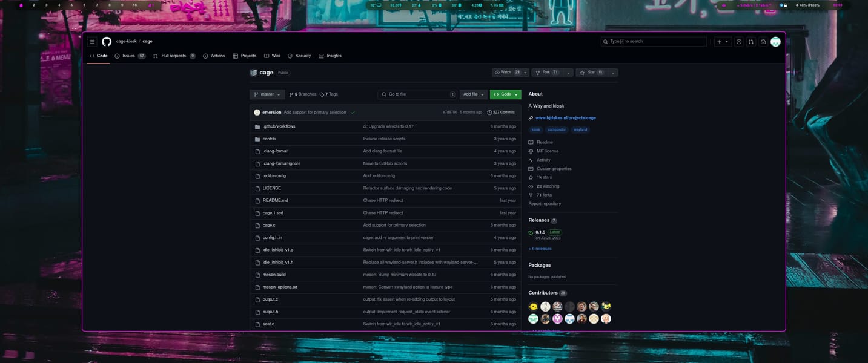Expand the Add file dropdown

tap(474, 94)
